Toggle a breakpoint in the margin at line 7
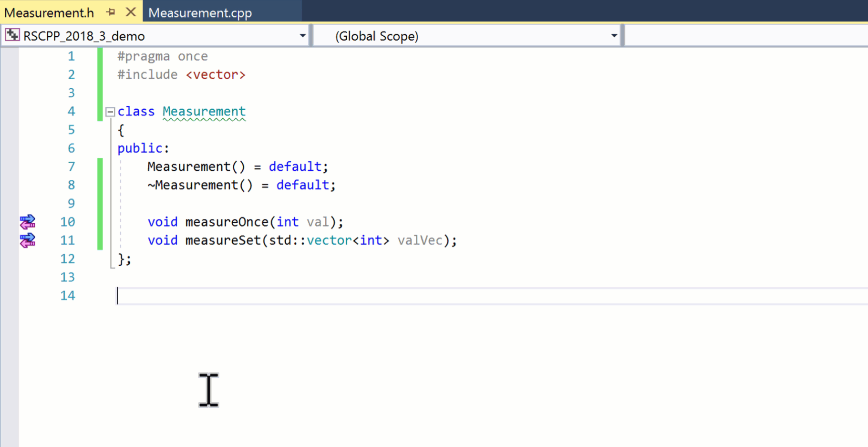Image resolution: width=868 pixels, height=447 pixels. tap(10, 166)
